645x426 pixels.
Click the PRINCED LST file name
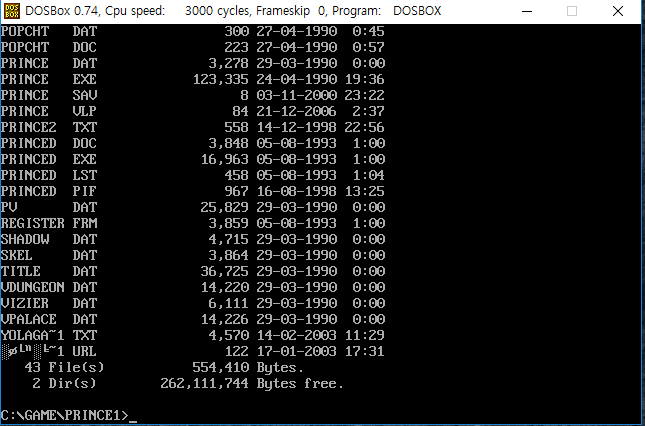tap(49, 176)
